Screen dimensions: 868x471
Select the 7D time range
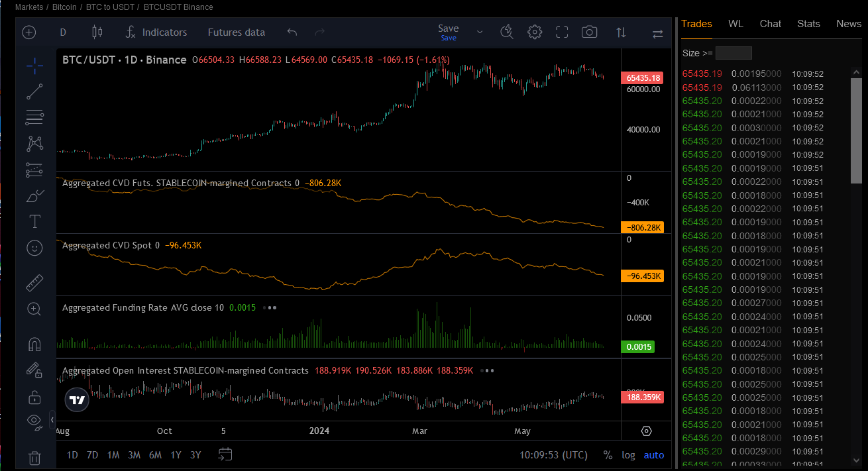click(93, 455)
